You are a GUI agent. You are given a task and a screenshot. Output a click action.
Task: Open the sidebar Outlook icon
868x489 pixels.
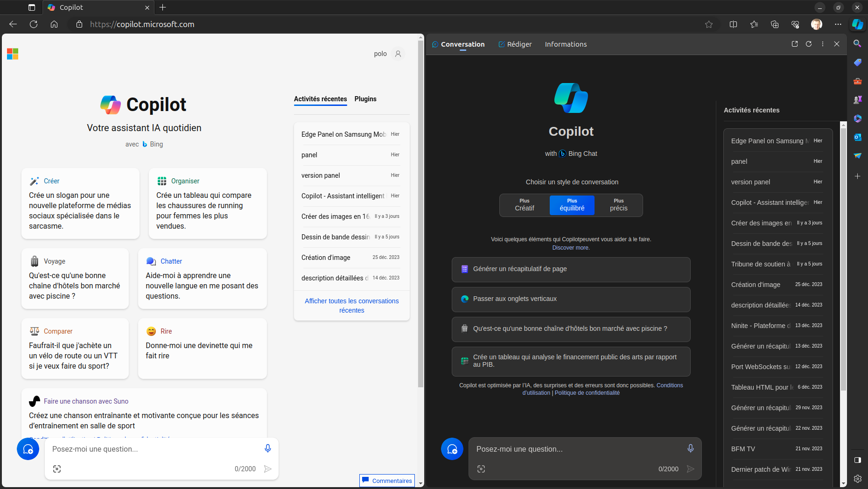pos(857,137)
